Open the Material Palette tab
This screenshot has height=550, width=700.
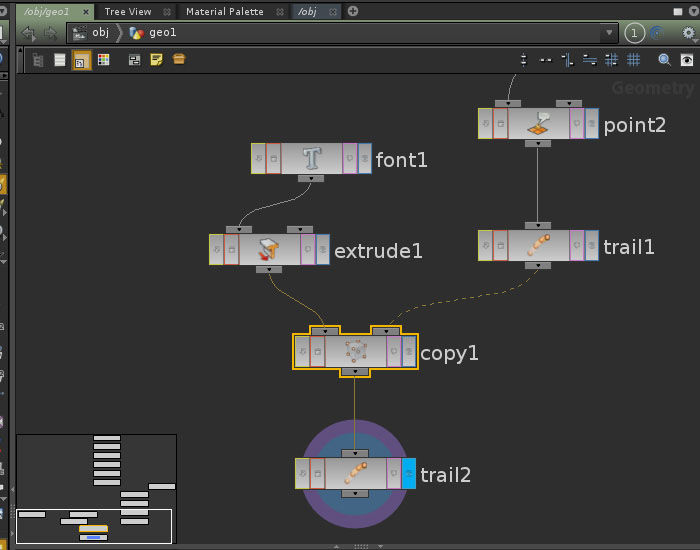click(x=224, y=11)
